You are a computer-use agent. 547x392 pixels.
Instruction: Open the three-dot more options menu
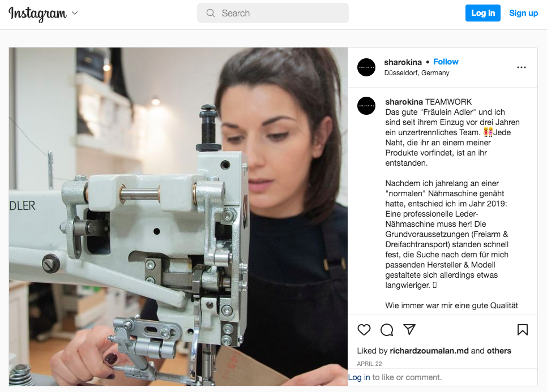point(521,67)
